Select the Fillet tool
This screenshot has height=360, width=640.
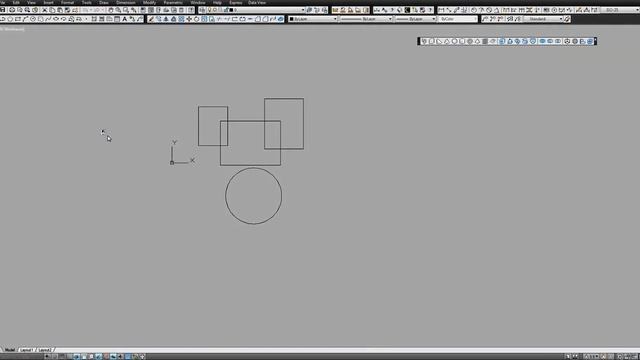tap(265, 19)
